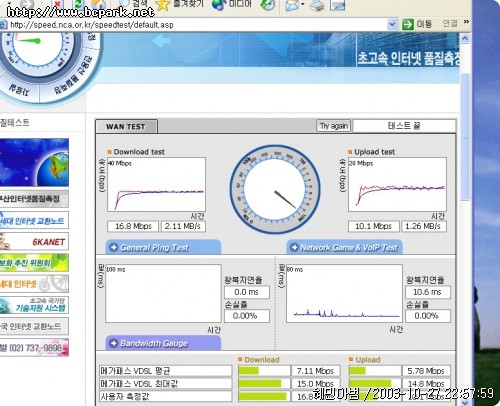Click the 5.78 Mbps average upload value

tap(426, 371)
